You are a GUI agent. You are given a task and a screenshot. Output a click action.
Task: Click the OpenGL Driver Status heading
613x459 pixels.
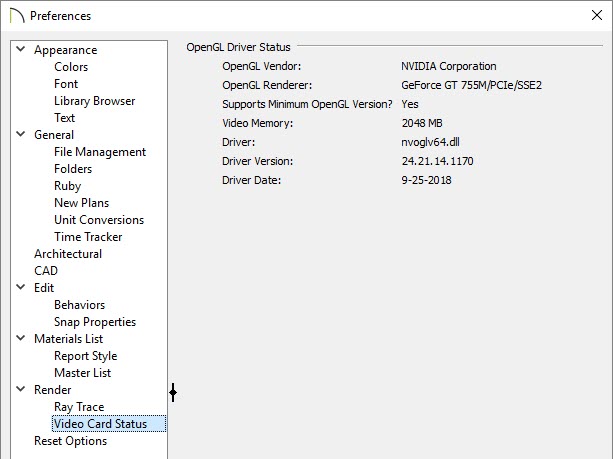pyautogui.click(x=238, y=47)
